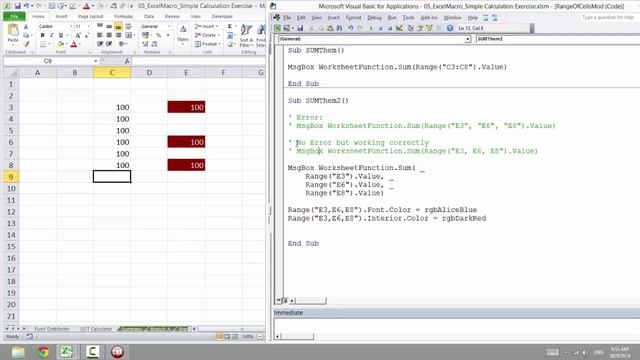Click the Cut scissors icon in Excel

tap(26, 27)
